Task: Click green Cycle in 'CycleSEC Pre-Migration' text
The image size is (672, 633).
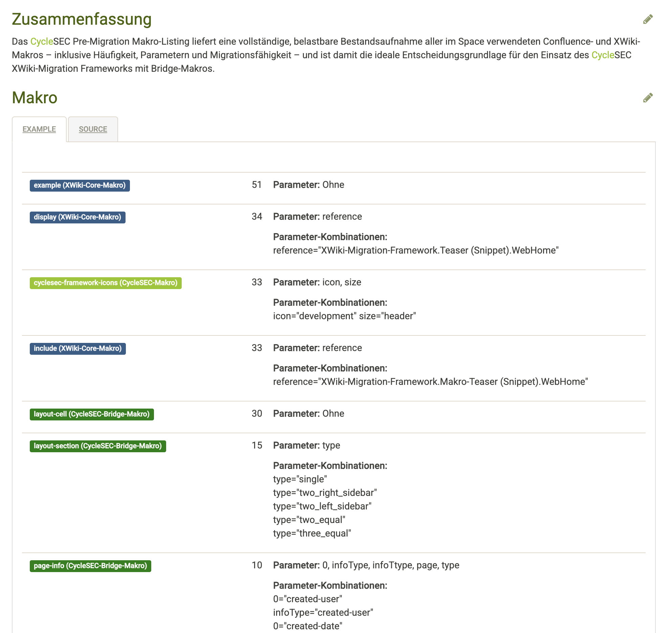Action: click(42, 42)
